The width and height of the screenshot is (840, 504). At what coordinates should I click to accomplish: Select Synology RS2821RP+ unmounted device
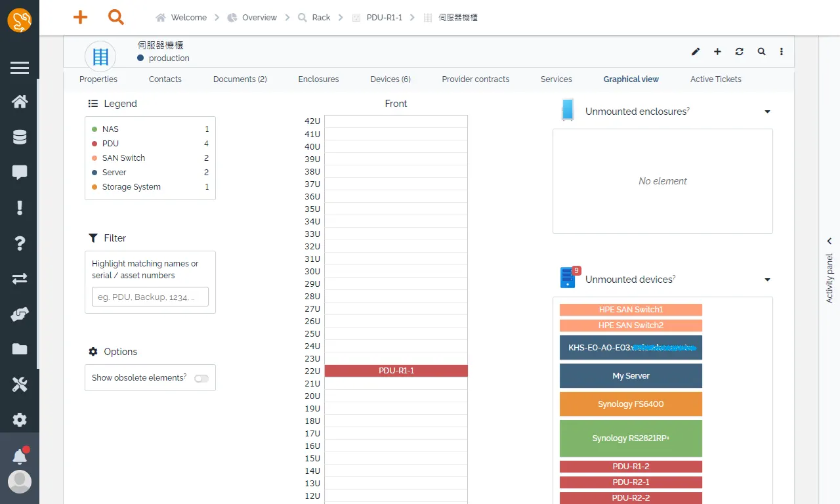(631, 438)
